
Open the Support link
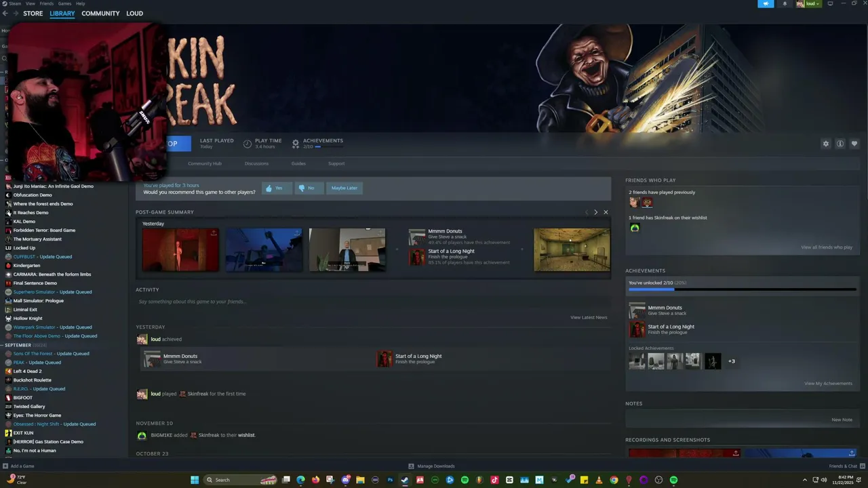pos(336,163)
